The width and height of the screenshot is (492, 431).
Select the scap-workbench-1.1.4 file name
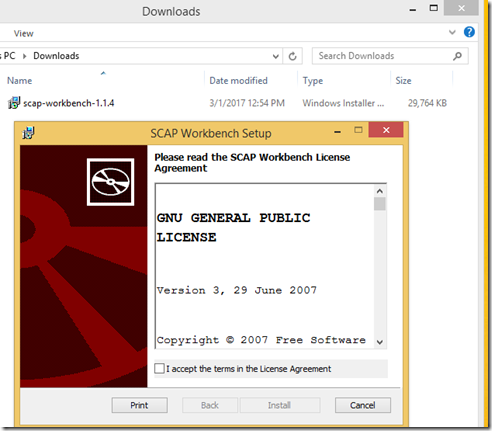point(69,103)
